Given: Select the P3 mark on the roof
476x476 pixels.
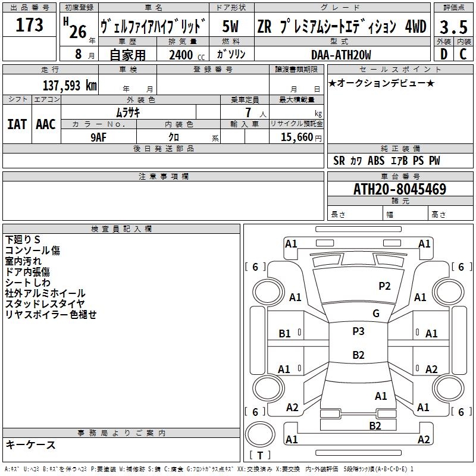Looking at the screenshot, I should point(359,331).
